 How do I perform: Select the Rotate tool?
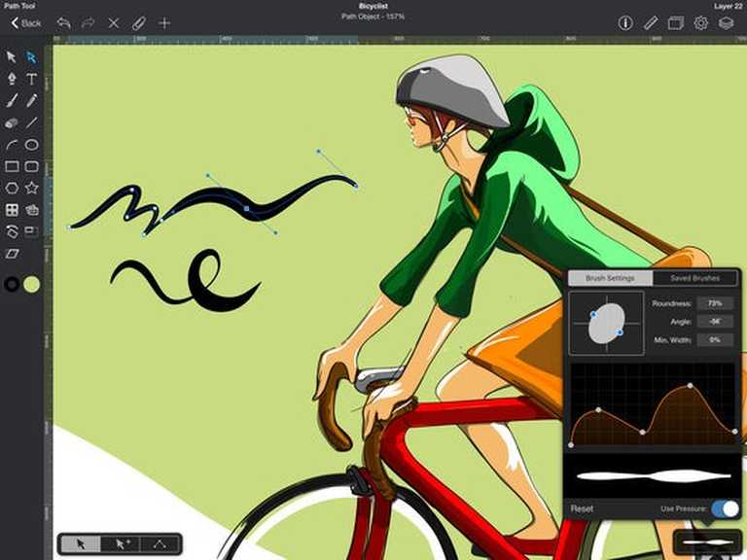pyautogui.click(x=12, y=232)
